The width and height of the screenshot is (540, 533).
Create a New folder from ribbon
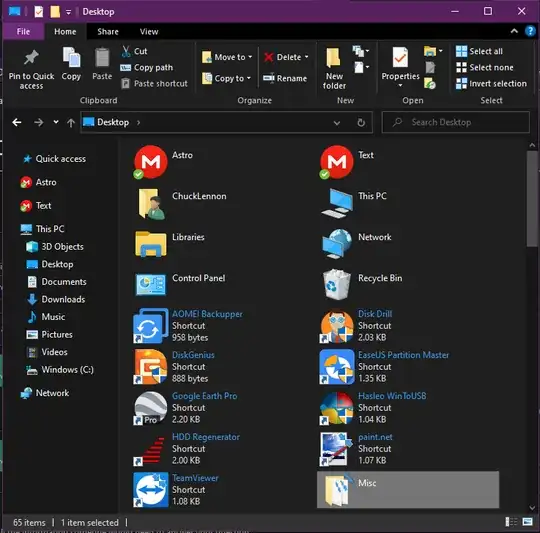(x=334, y=69)
